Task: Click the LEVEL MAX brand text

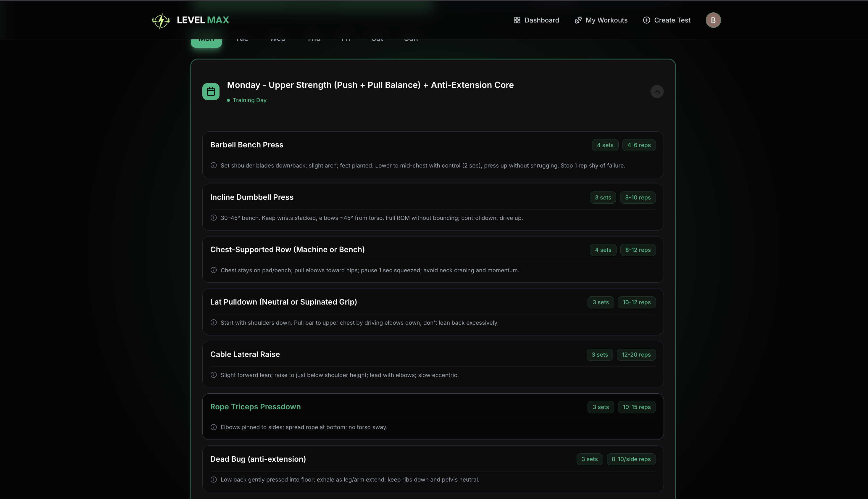Action: point(203,20)
